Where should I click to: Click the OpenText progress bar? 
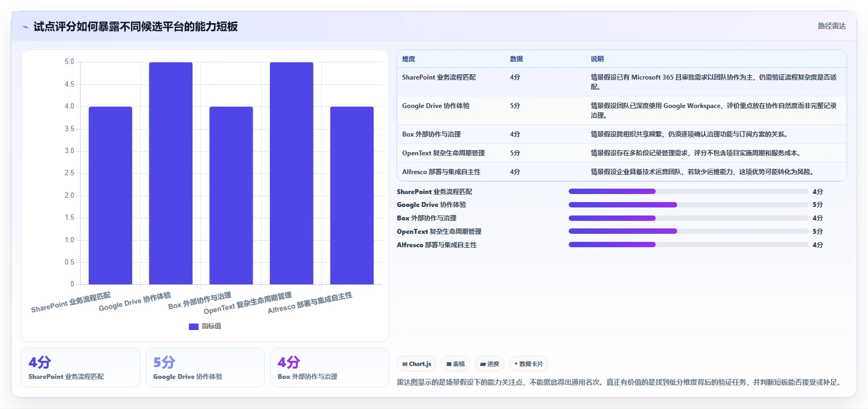pos(688,232)
